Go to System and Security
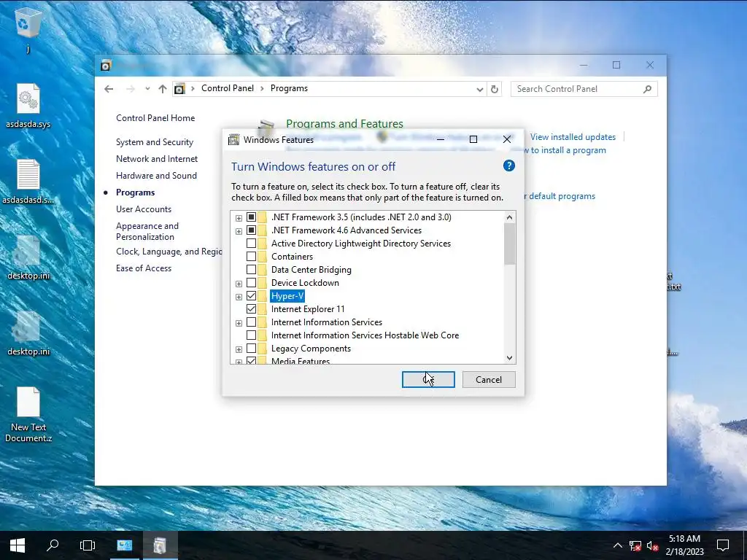This screenshot has width=747, height=560. [155, 142]
